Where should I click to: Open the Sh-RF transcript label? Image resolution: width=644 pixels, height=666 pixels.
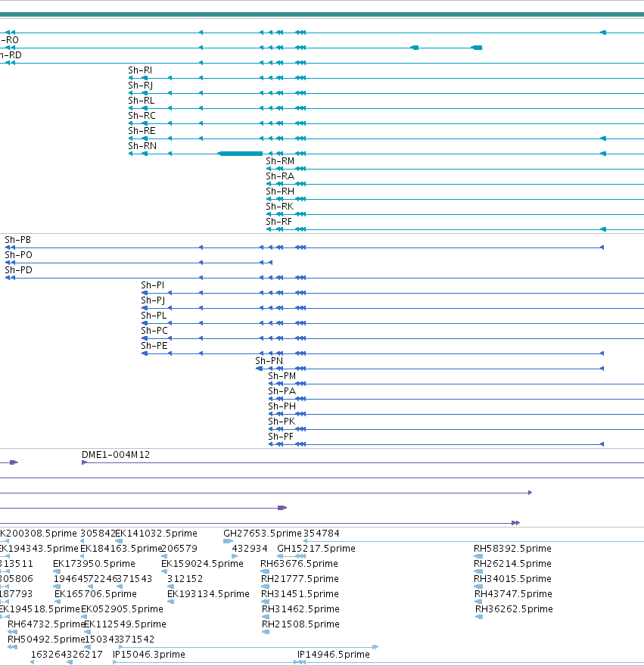click(278, 222)
